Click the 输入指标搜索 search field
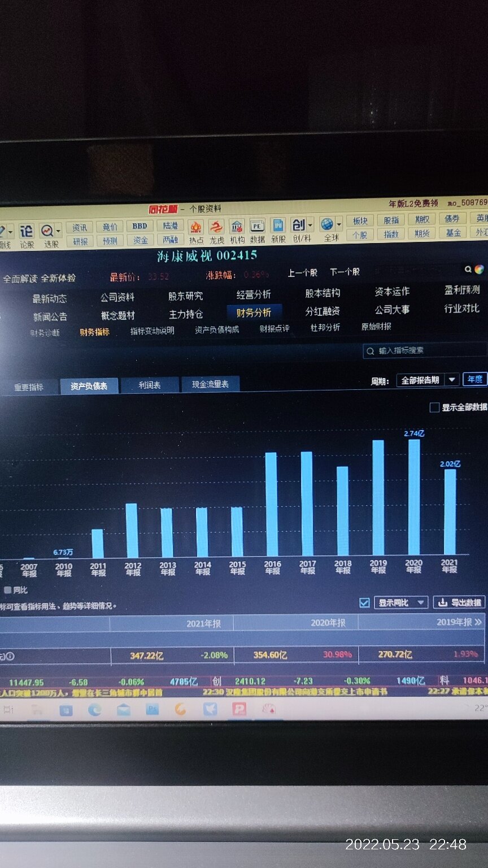 click(x=425, y=351)
